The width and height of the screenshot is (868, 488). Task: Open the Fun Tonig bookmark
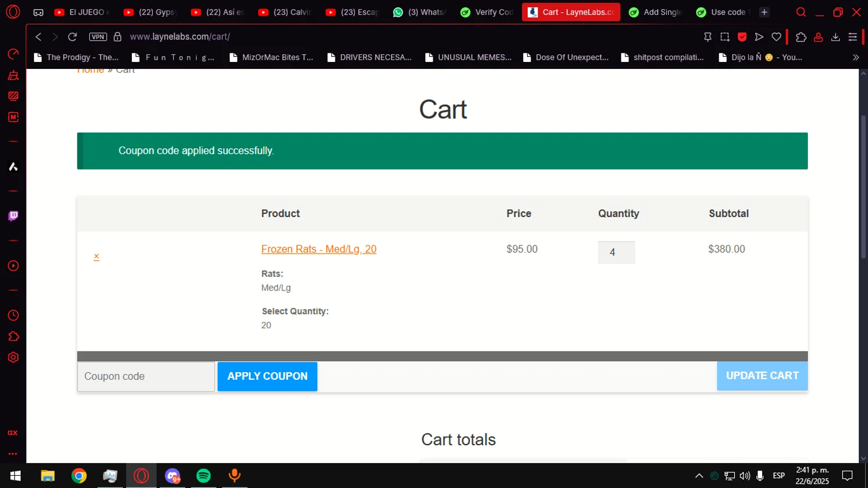174,57
